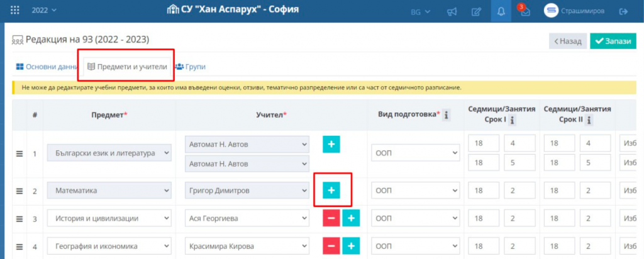The width and height of the screenshot is (644, 259).
Task: Click the megaphone announcements icon
Action: click(452, 11)
